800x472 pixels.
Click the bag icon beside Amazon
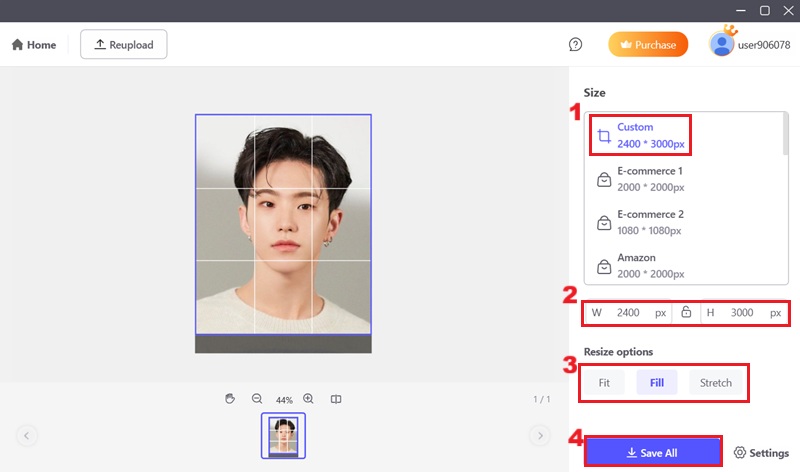[604, 266]
